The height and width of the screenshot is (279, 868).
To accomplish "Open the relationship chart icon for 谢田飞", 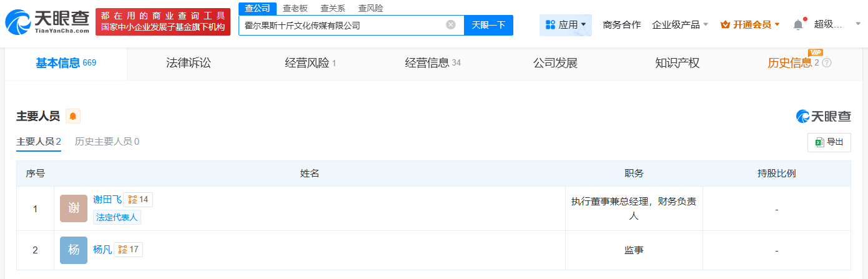I will coord(138,200).
